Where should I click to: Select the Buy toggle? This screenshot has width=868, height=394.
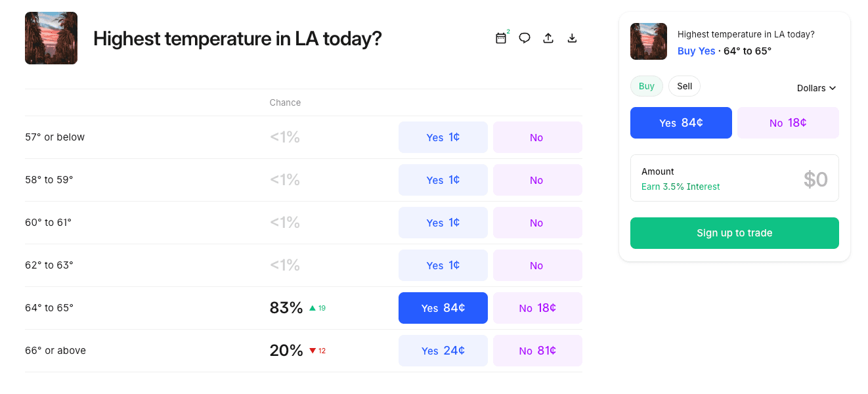[647, 86]
